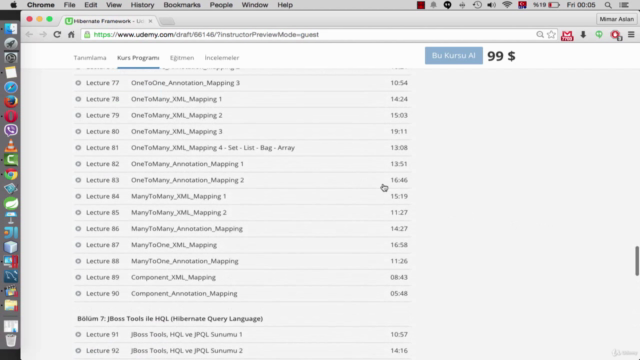Click the battery status in menu bar
This screenshot has width=640, height=360.
click(x=546, y=5)
